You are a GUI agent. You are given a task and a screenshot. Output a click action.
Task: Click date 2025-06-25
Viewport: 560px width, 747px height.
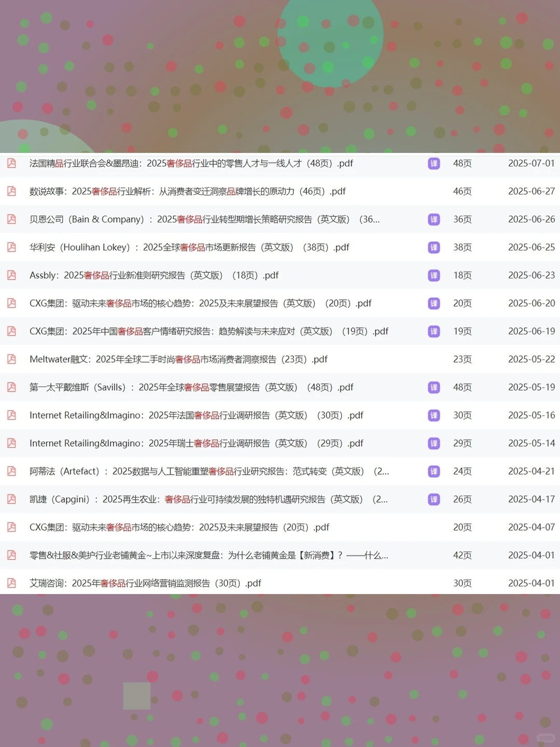531,247
